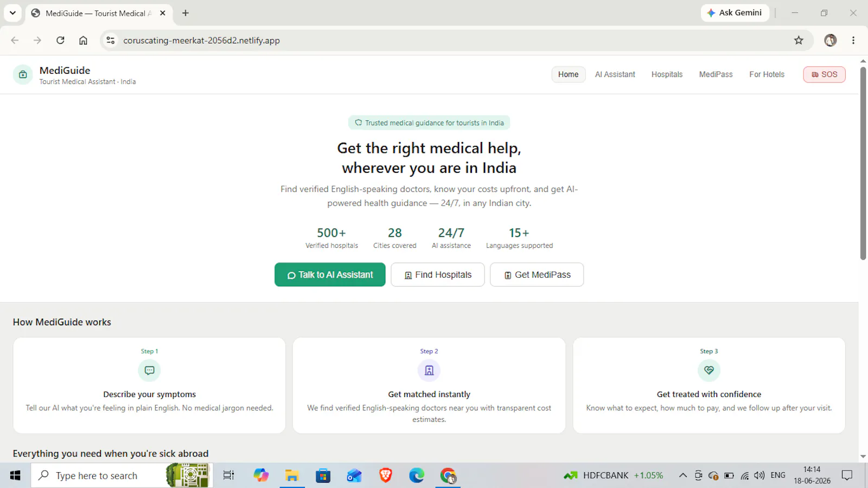The height and width of the screenshot is (488, 868).
Task: Show hidden system tray icons
Action: (683, 476)
